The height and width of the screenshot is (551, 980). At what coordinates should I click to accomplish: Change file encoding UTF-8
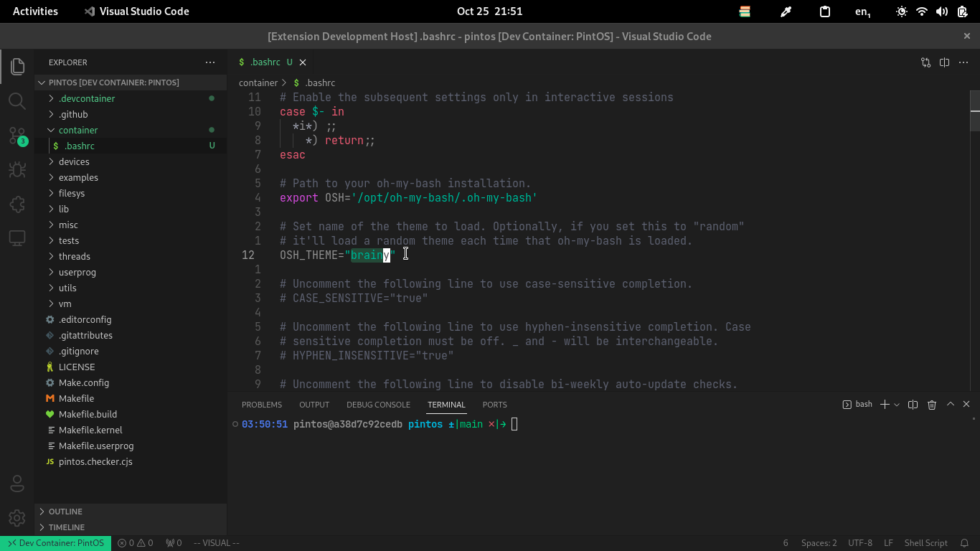(859, 543)
